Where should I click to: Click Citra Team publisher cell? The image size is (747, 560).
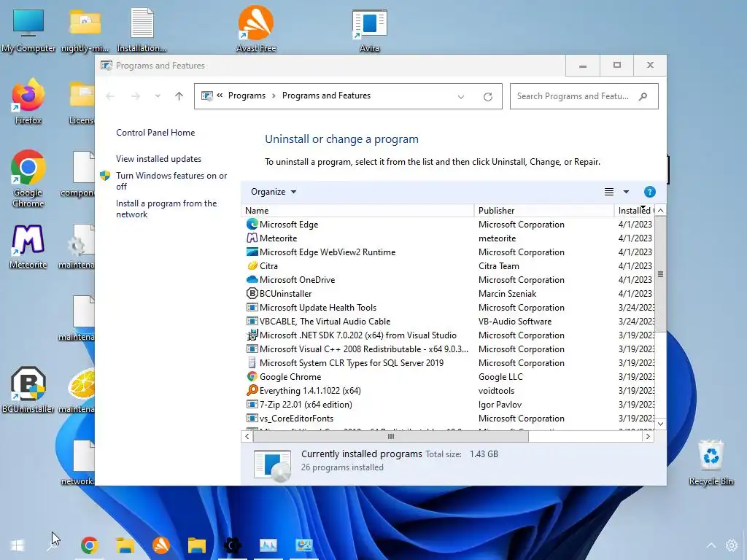coord(499,266)
